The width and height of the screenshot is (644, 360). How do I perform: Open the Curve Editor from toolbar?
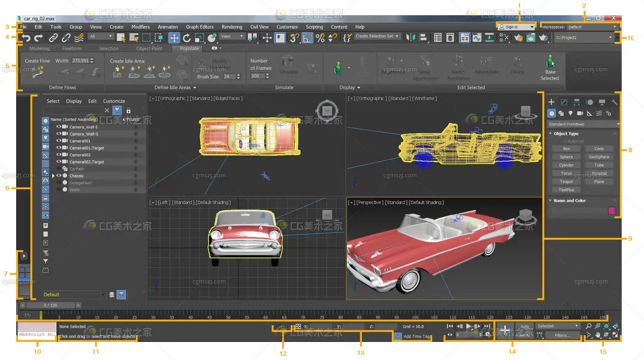point(477,38)
